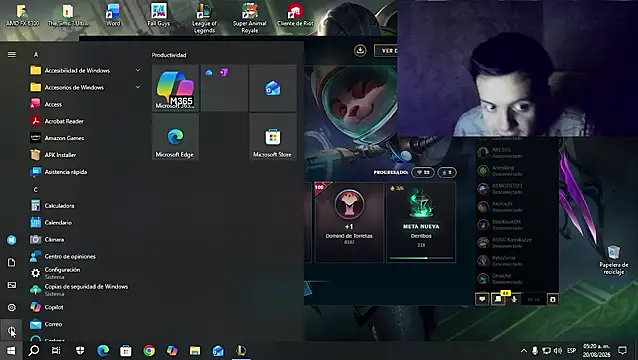Click the Derribos challenge progress bar
Screen dimensions: 638x360
(x=421, y=258)
